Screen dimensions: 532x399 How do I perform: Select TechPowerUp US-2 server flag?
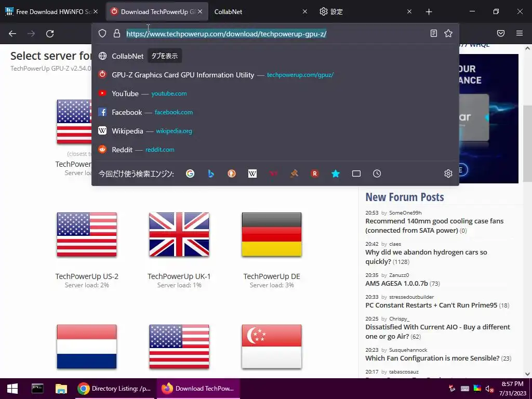(x=87, y=234)
